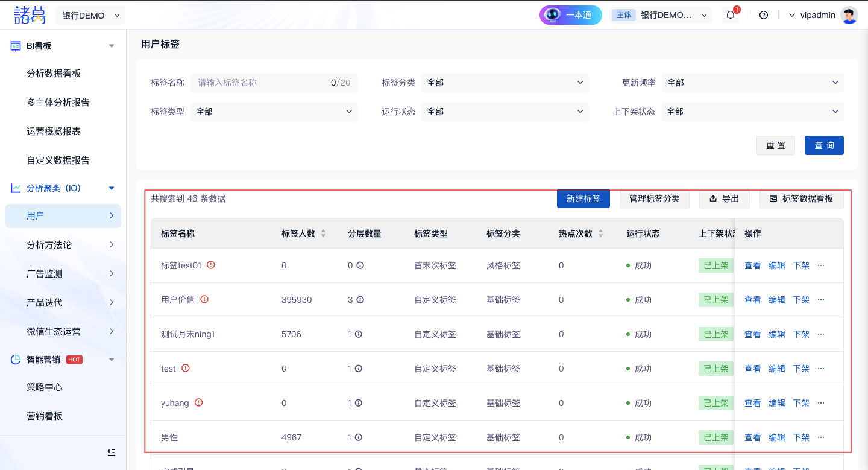Click the help question mark icon

pos(764,15)
